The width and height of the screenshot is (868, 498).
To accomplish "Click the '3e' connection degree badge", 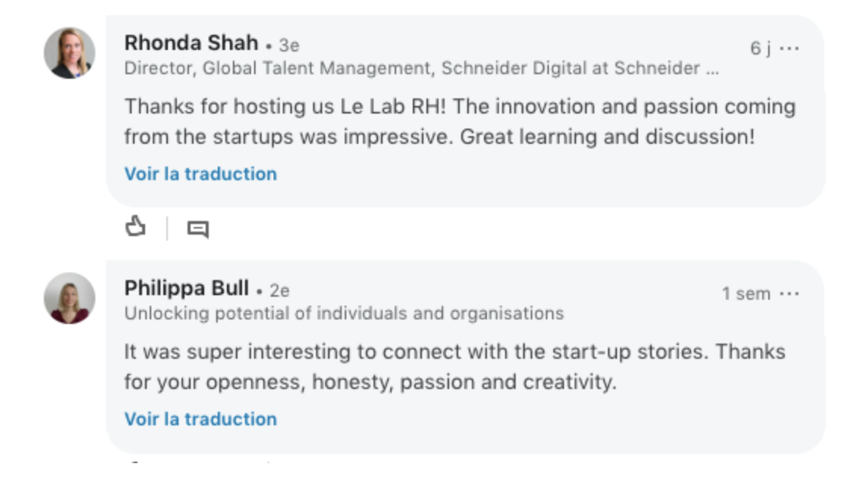I will coord(289,45).
